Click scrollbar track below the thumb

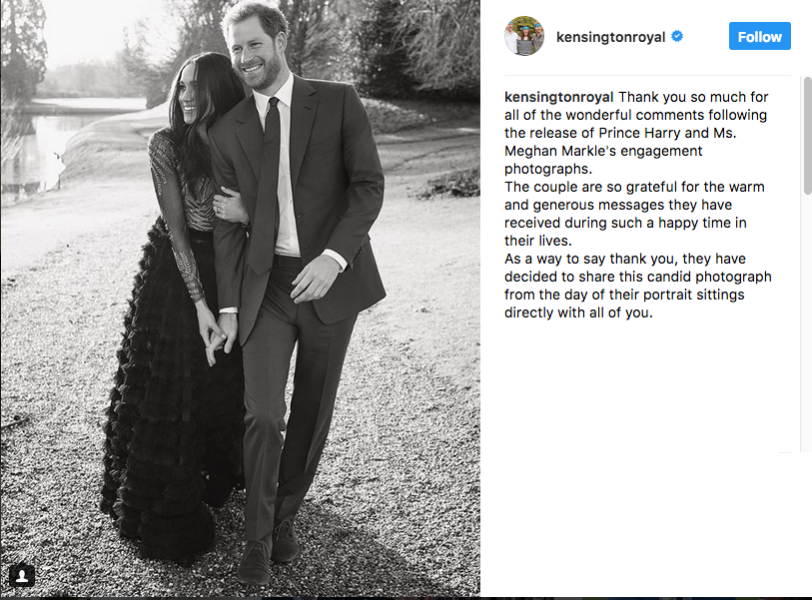pyautogui.click(x=807, y=321)
